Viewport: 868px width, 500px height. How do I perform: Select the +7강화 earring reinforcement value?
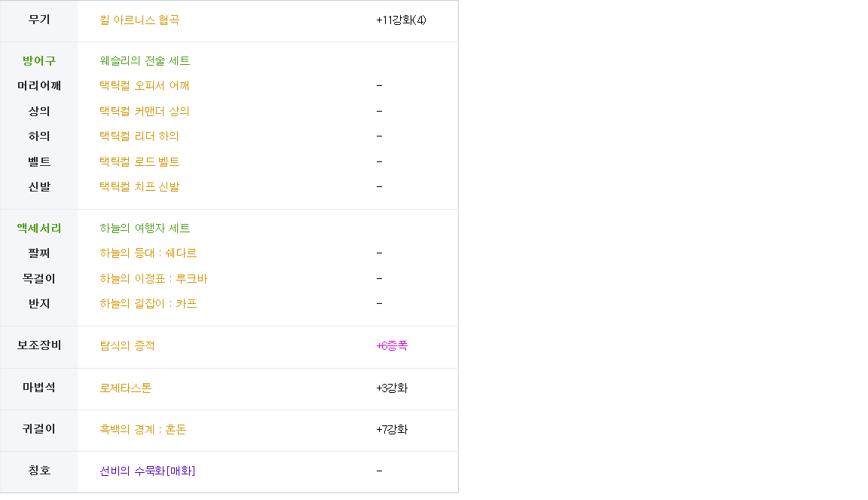[392, 430]
